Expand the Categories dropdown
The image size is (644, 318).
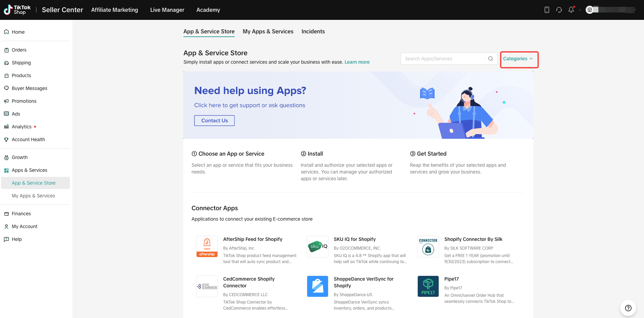tap(518, 59)
